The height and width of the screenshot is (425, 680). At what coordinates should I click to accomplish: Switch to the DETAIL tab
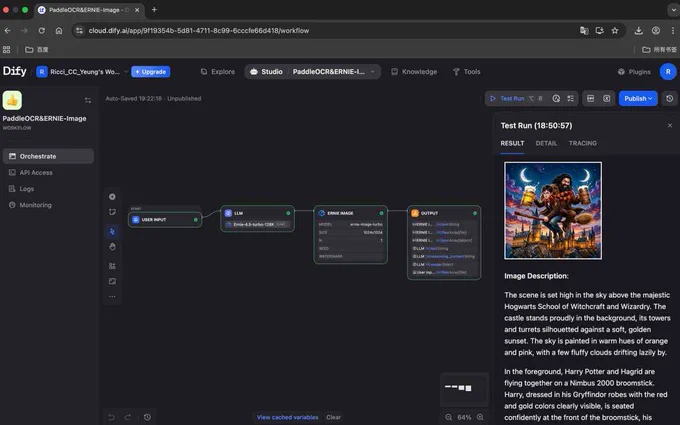(546, 143)
